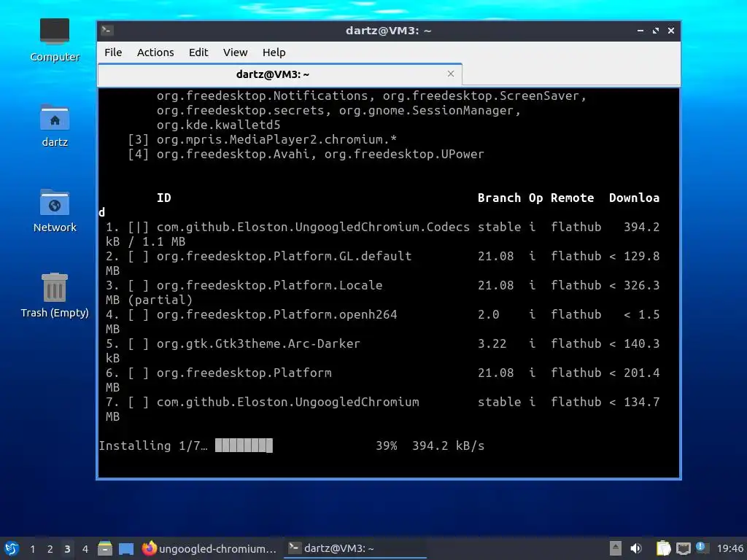Click org.freedesktop.Platform.openh264 entry
747x560 pixels.
[276, 314]
